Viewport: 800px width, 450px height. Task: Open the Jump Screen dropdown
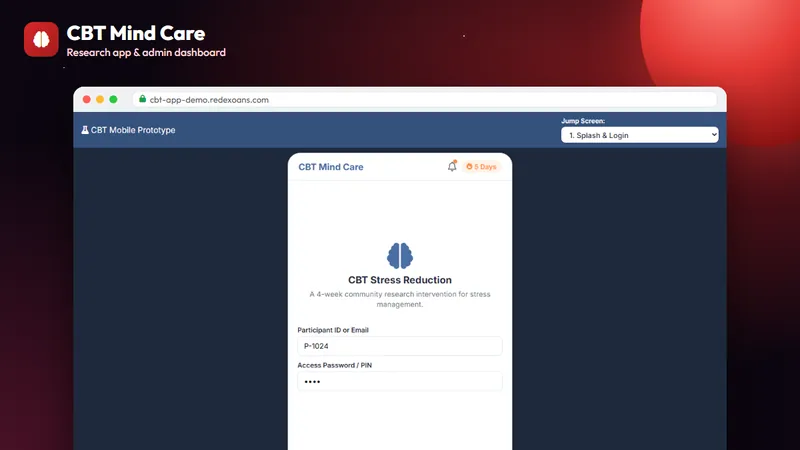pyautogui.click(x=639, y=135)
